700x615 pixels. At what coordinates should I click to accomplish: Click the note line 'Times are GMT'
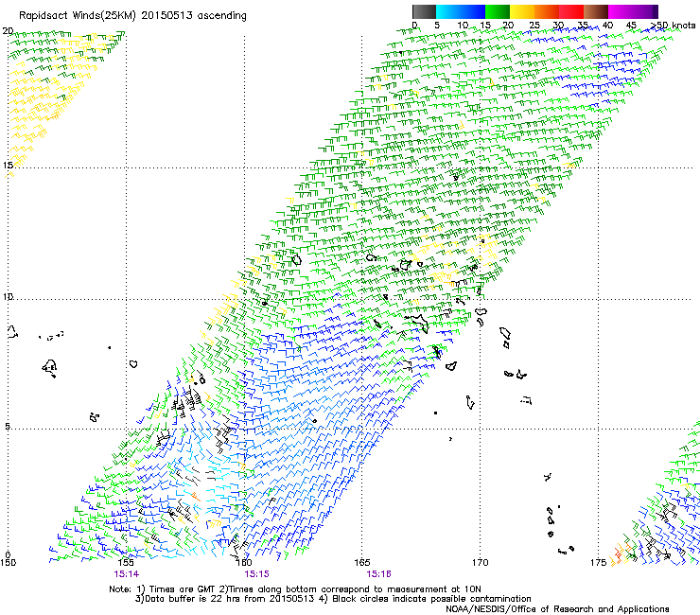coord(184,589)
